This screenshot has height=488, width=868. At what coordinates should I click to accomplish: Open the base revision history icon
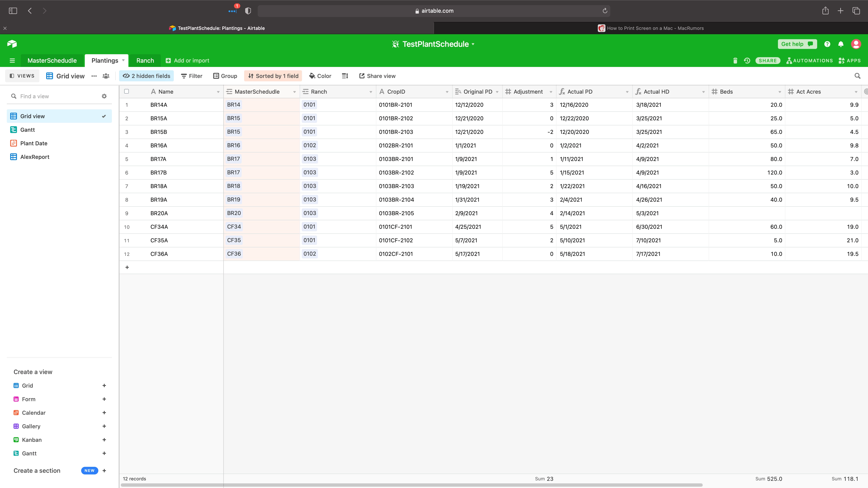pyautogui.click(x=747, y=61)
